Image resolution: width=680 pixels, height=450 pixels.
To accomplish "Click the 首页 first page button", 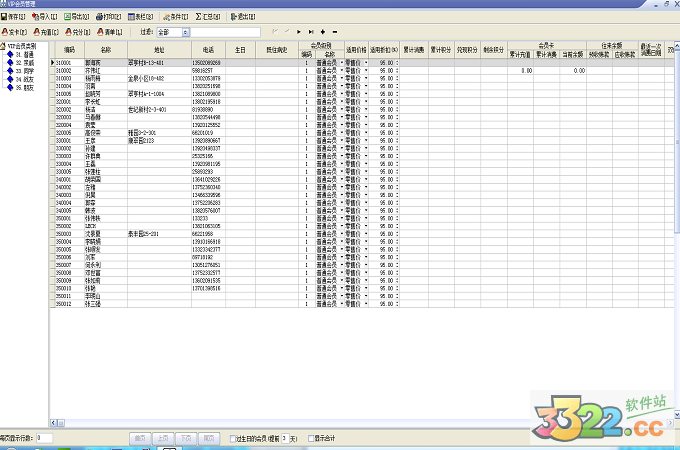I will (140, 438).
